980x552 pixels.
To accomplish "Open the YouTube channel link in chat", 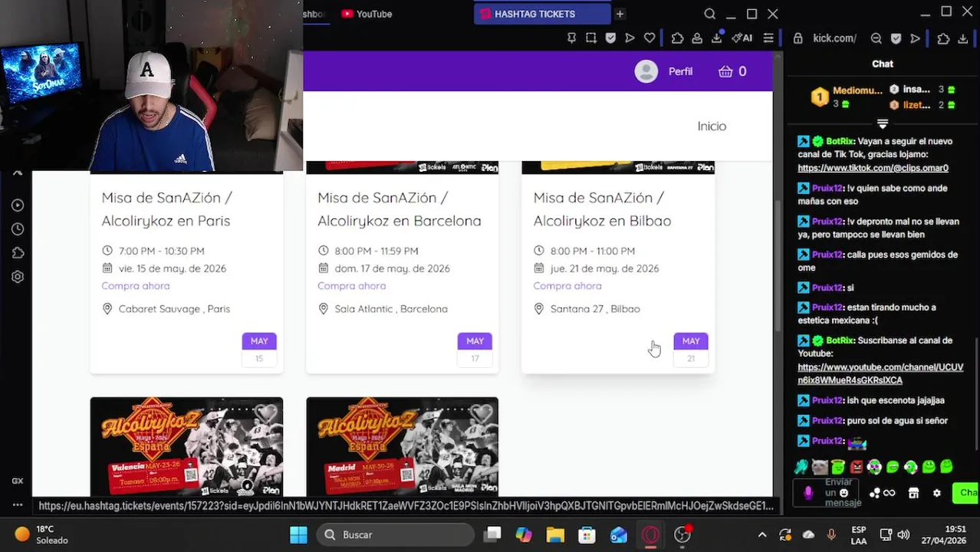I will pos(880,373).
